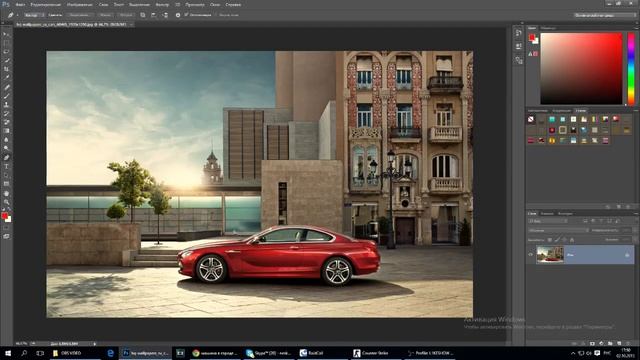
Task: Select the Lasso tool
Action: [x=7, y=52]
